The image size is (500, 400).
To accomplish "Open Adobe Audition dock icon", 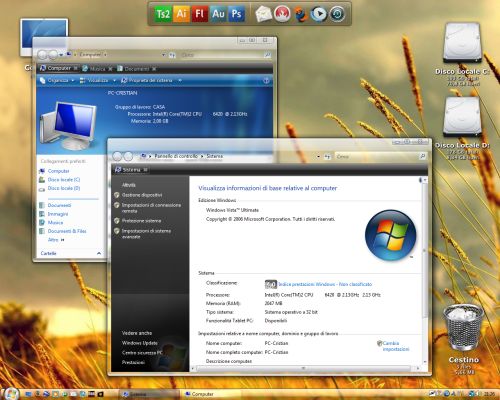I will coord(218,14).
